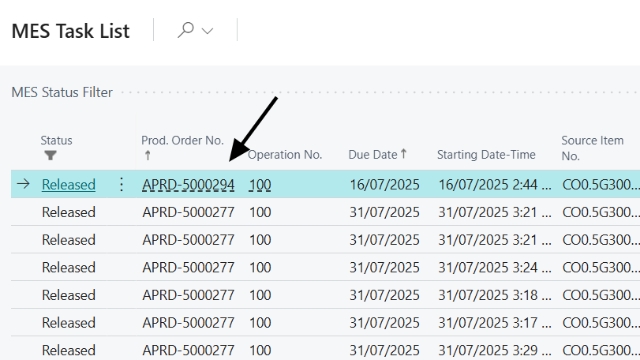The height and width of the screenshot is (360, 640).
Task: Click starting time 16/07/2025 2:44 cell
Action: [x=495, y=185]
